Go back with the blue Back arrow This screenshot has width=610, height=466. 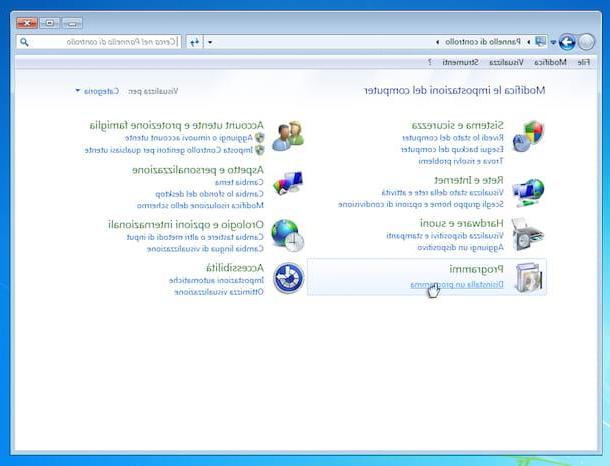[567, 42]
